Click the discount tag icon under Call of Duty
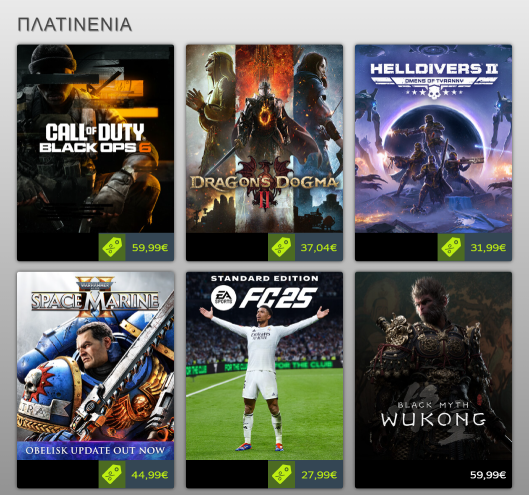Viewport: 529px width, 495px height. coord(112,247)
